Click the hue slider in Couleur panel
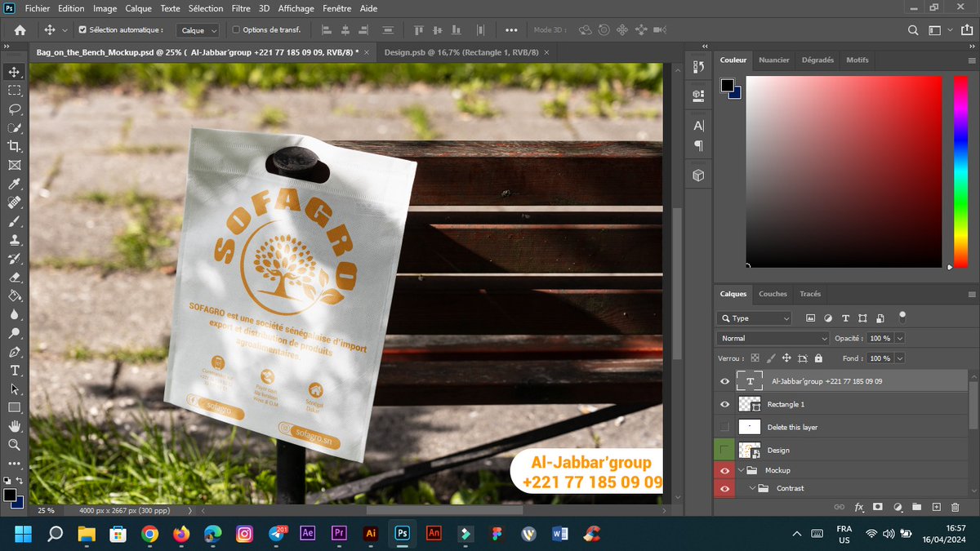This screenshot has width=980, height=551. pos(960,171)
